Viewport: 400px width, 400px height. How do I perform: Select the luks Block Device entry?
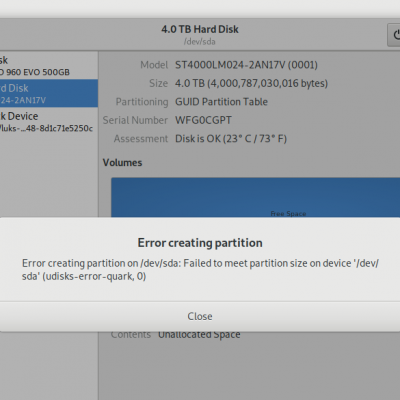pyautogui.click(x=49, y=122)
